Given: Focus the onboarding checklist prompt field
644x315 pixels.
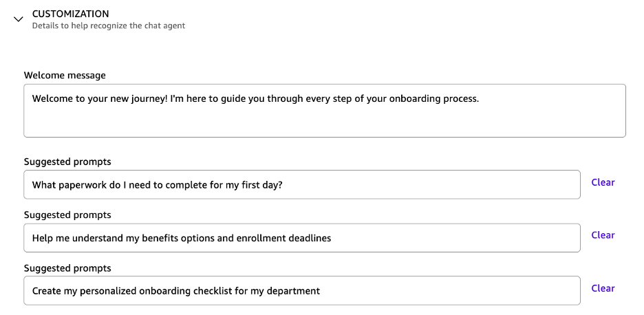Looking at the screenshot, I should coord(447,291).
